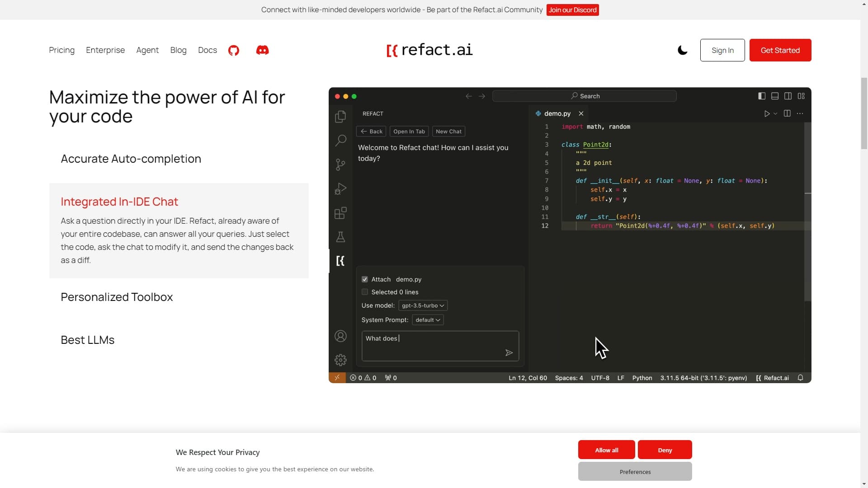Open the Discord icon link in navbar
868x488 pixels.
tap(262, 50)
